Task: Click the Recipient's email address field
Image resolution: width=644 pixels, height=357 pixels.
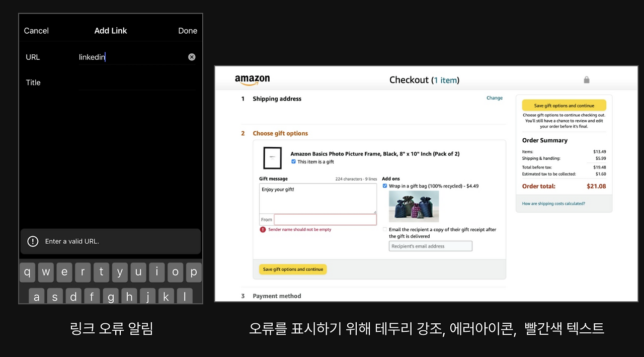Action: (x=430, y=246)
